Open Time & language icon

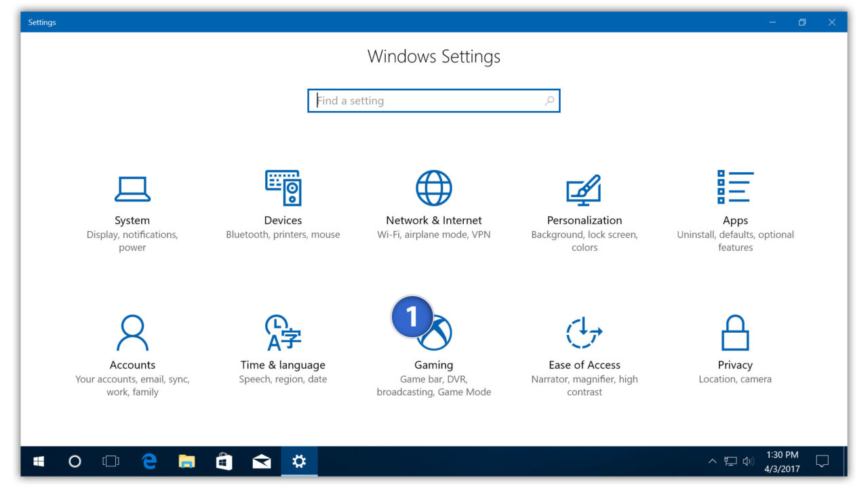click(283, 332)
